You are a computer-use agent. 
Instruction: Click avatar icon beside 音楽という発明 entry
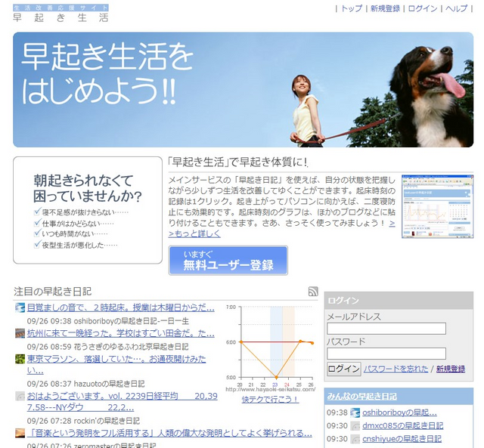(x=20, y=433)
